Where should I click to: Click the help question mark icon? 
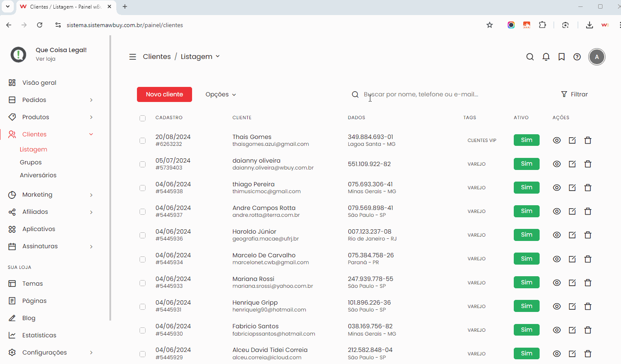tap(577, 57)
